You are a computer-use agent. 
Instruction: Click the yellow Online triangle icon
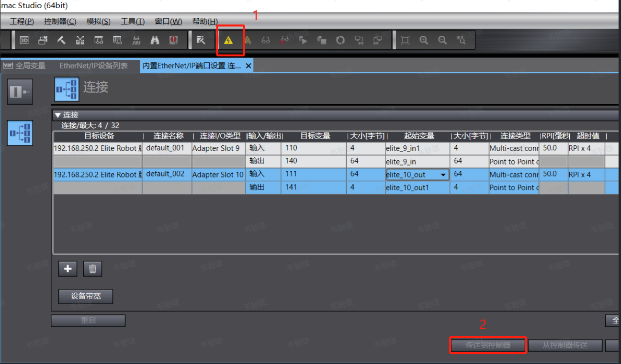pos(228,41)
